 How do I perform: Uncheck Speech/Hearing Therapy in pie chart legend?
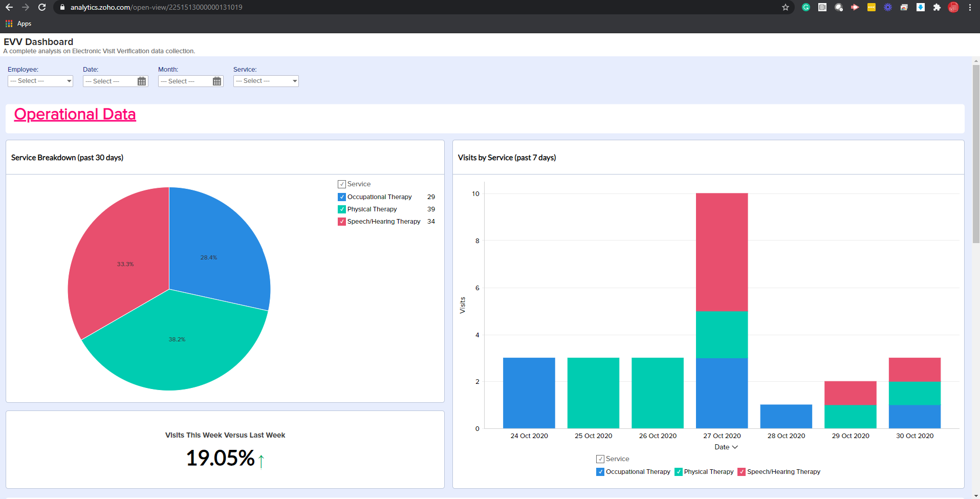coord(342,222)
